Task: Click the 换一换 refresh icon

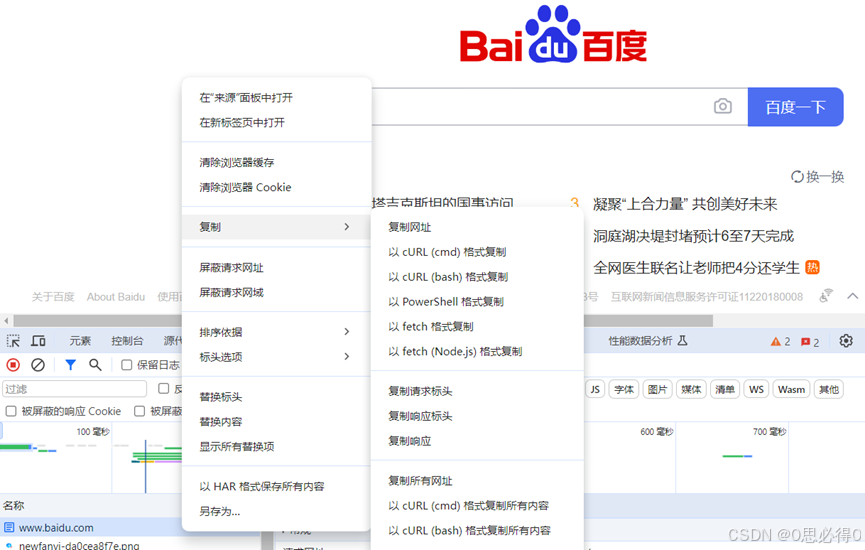Action: tap(797, 177)
